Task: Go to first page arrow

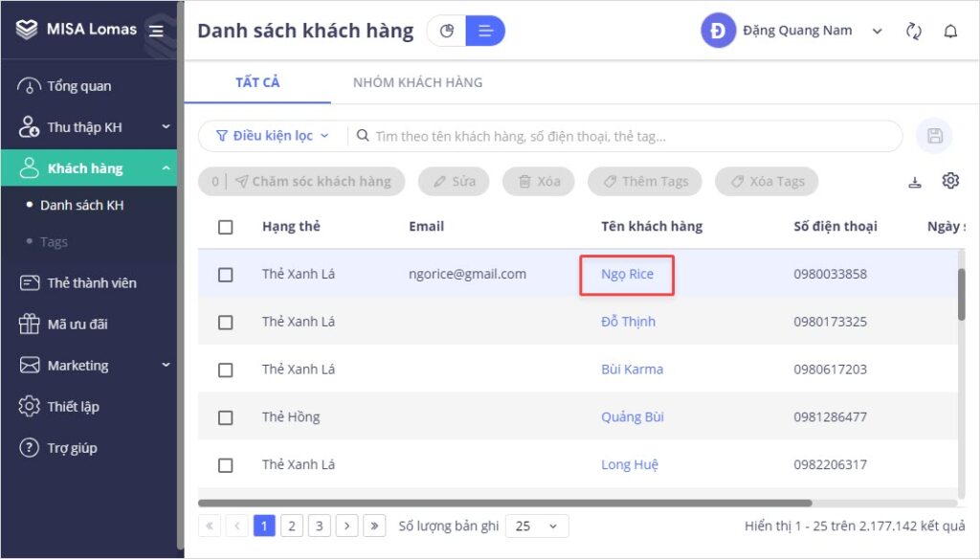Action: pos(210,525)
